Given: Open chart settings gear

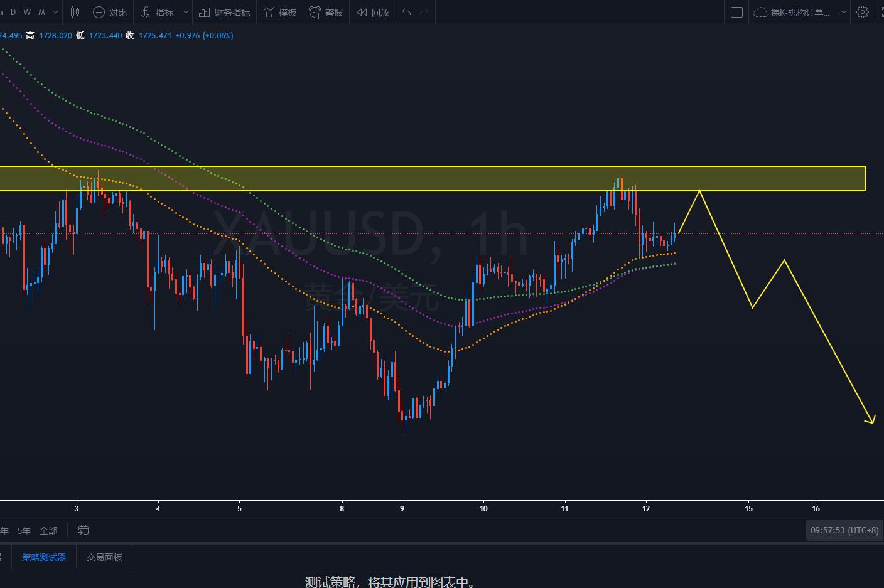Looking at the screenshot, I should [863, 12].
